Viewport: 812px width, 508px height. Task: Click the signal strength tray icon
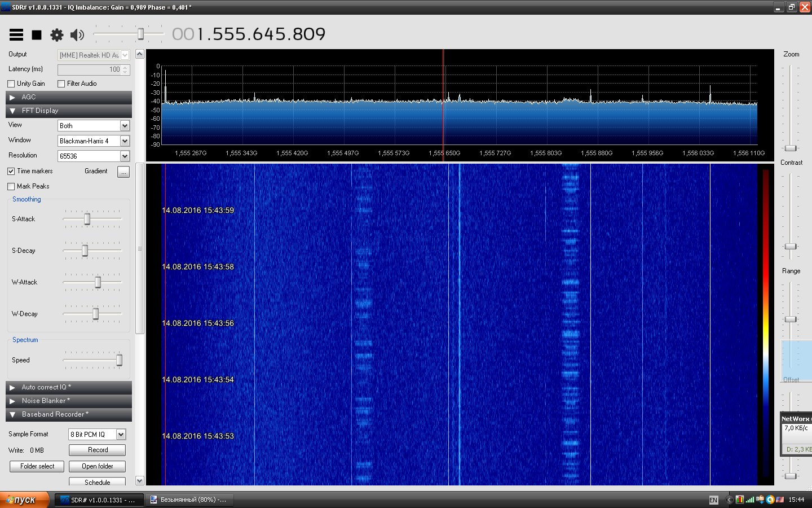750,500
